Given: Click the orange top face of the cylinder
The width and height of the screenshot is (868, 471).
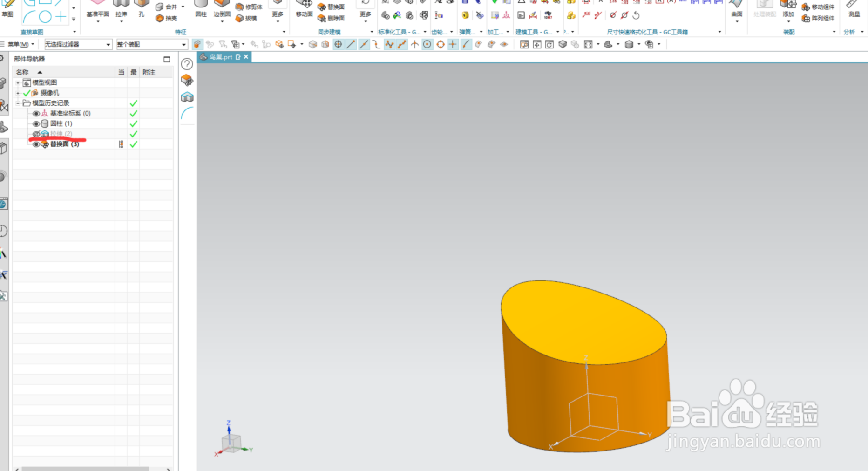Looking at the screenshot, I should click(x=583, y=322).
